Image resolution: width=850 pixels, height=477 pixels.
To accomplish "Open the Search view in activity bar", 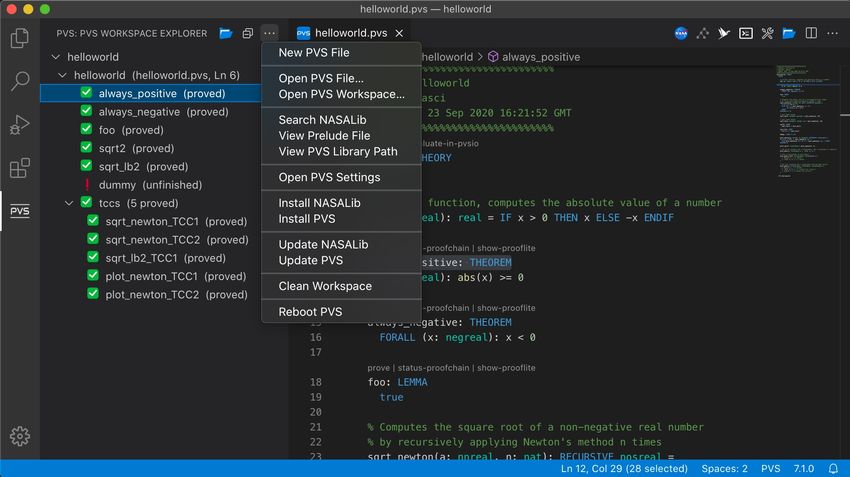I will point(20,81).
